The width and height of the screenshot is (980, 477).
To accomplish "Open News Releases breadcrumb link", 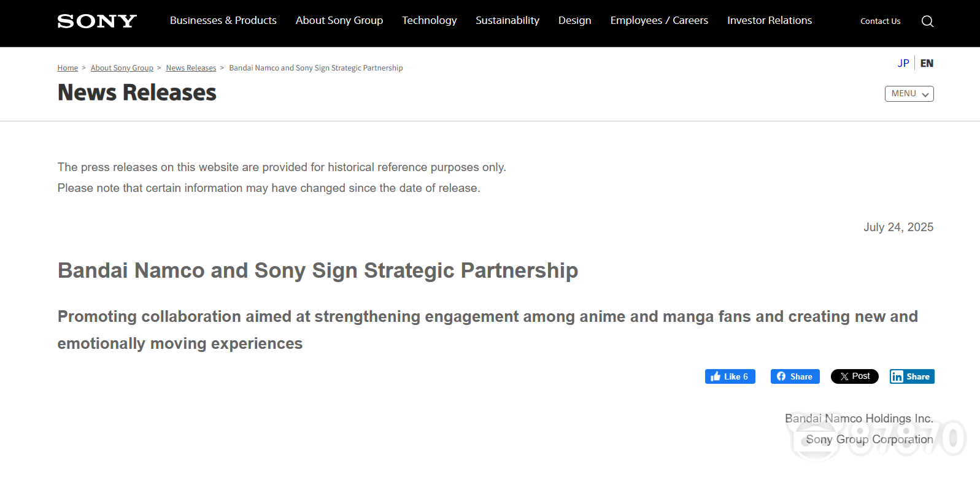I will tap(191, 68).
